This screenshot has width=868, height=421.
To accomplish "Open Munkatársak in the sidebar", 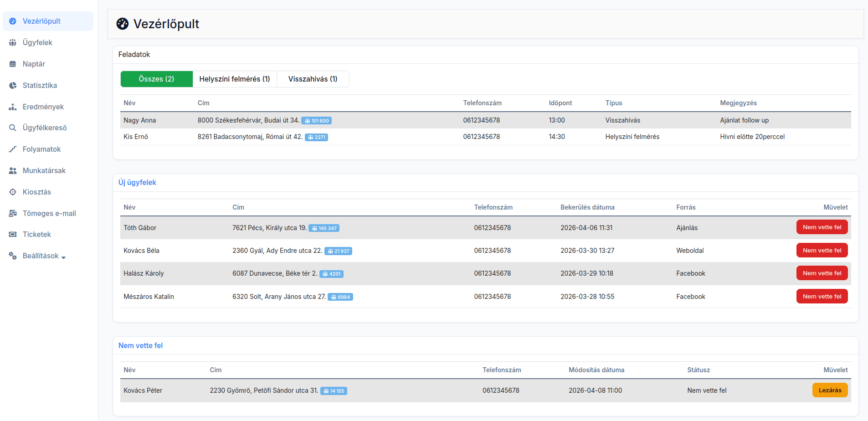I will tap(44, 171).
